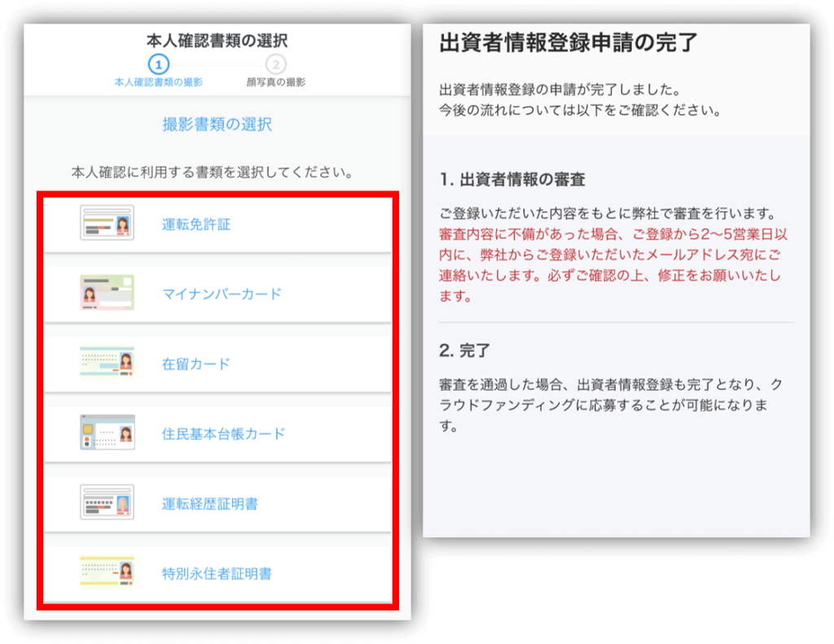Click the 出資者情報登録申請の完了 title
Screen dimensions: 834x644
pyautogui.click(x=568, y=43)
